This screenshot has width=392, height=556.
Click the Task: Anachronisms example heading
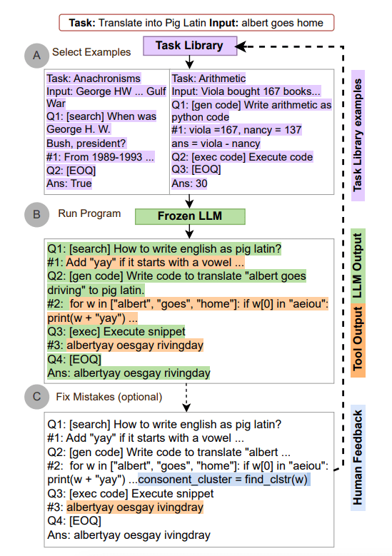coord(94,78)
